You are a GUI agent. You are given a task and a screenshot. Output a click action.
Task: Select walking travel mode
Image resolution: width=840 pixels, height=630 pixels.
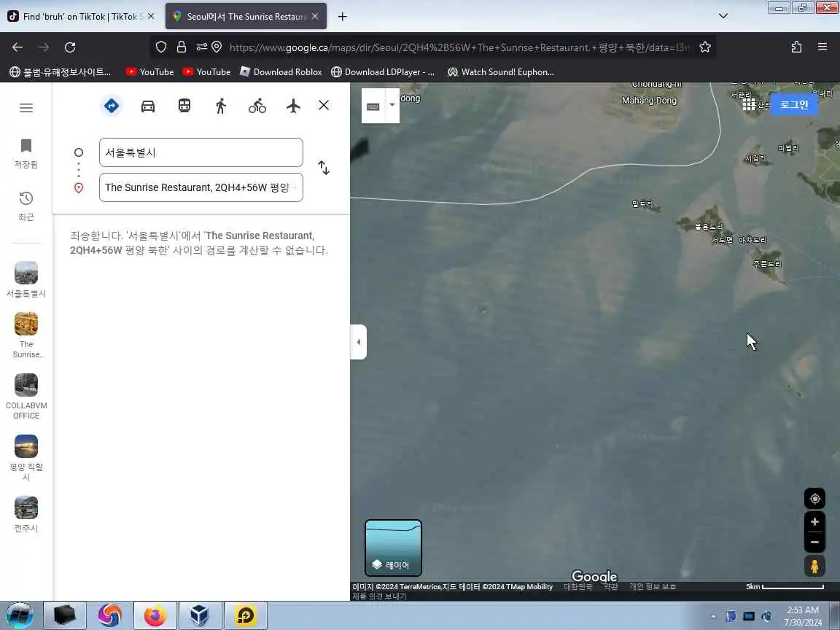(x=221, y=106)
